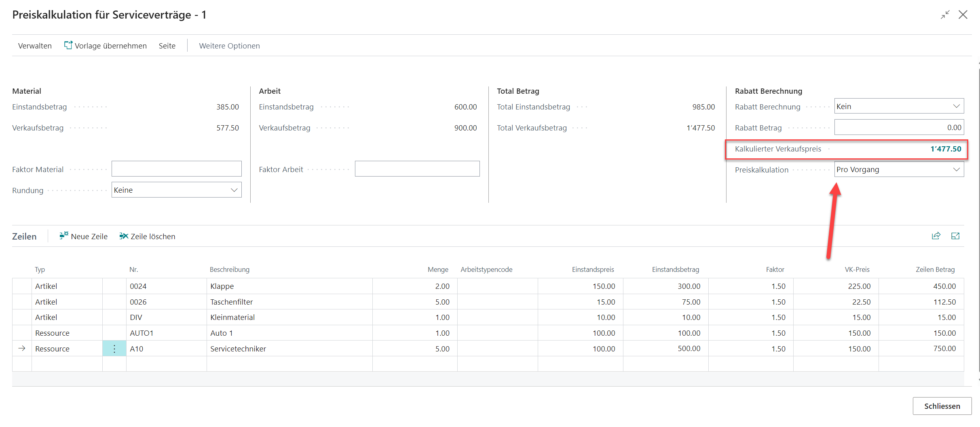
Task: Click the Einstandspreis column header
Action: tap(593, 269)
